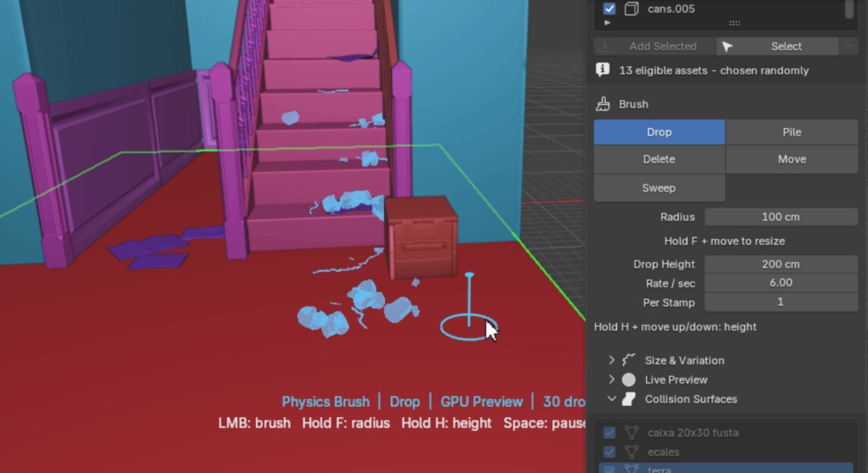Click the Add Selected button label

(x=663, y=47)
